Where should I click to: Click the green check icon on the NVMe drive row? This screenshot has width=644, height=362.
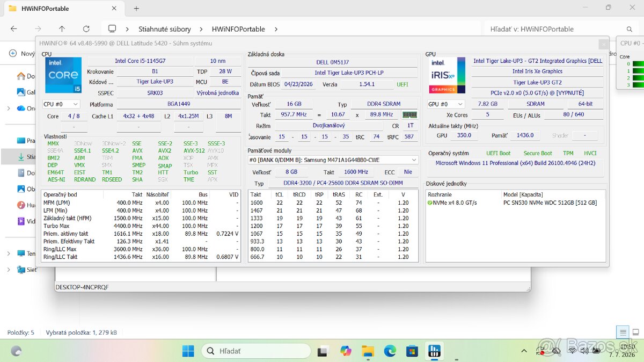pos(430,202)
